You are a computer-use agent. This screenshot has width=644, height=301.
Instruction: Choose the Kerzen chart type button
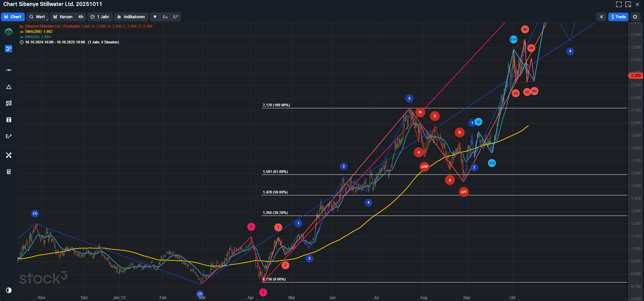[x=63, y=17]
